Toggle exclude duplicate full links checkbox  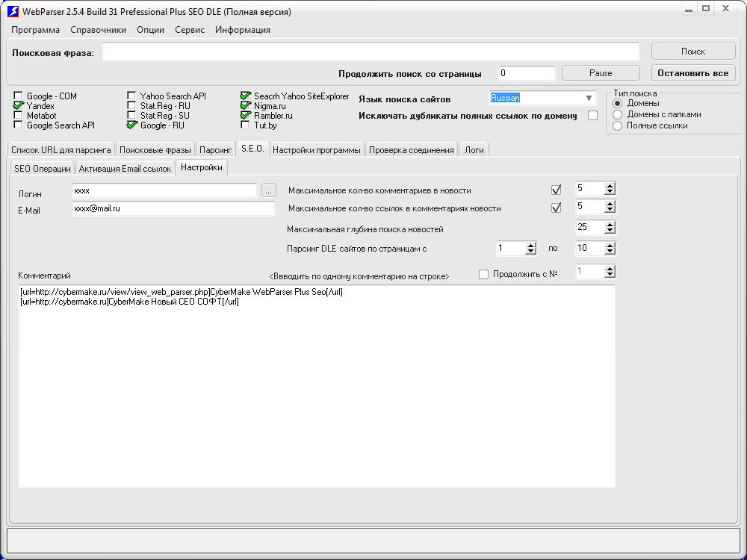[592, 115]
